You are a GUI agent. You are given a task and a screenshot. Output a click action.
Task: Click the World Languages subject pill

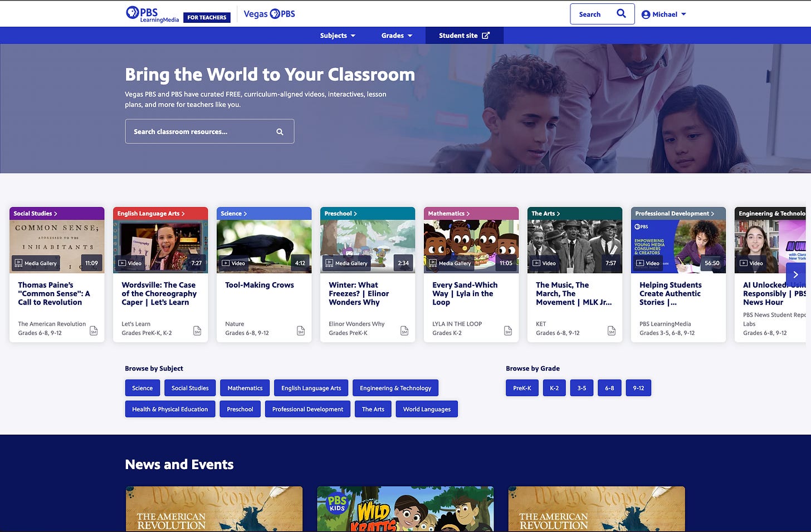pyautogui.click(x=427, y=409)
